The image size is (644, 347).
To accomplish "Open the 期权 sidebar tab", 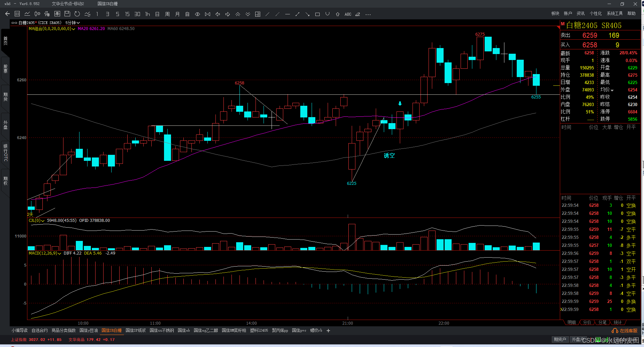I will click(5, 181).
